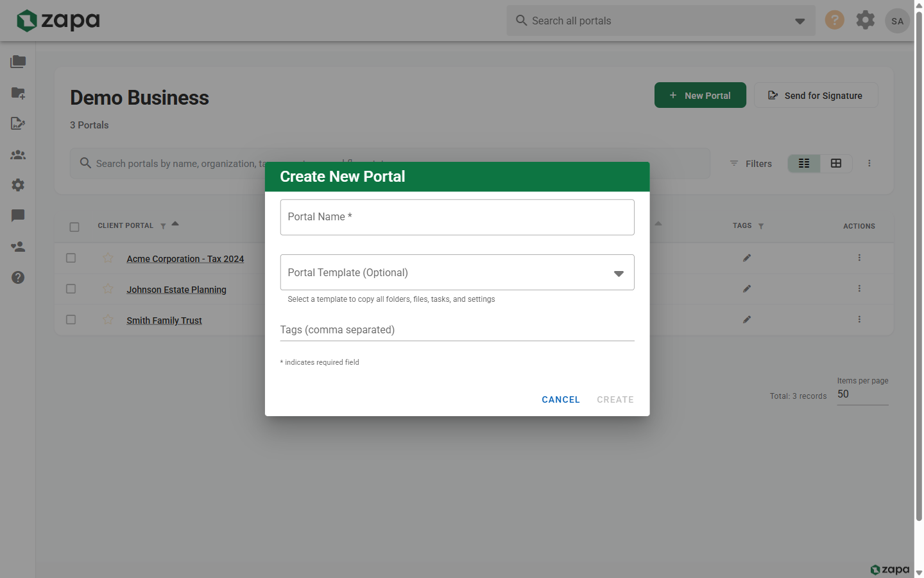Open the Filters panel
The width and height of the screenshot is (924, 578).
(x=751, y=164)
